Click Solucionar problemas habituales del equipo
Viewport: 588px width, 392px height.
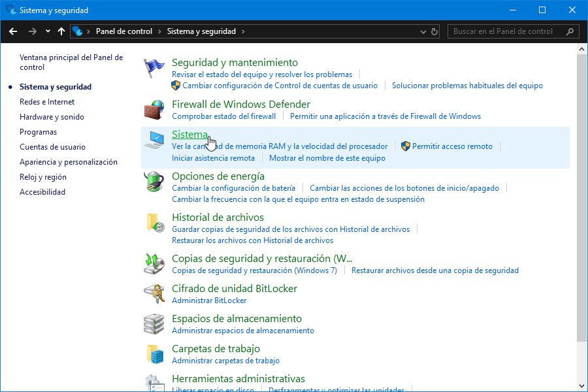click(x=467, y=86)
